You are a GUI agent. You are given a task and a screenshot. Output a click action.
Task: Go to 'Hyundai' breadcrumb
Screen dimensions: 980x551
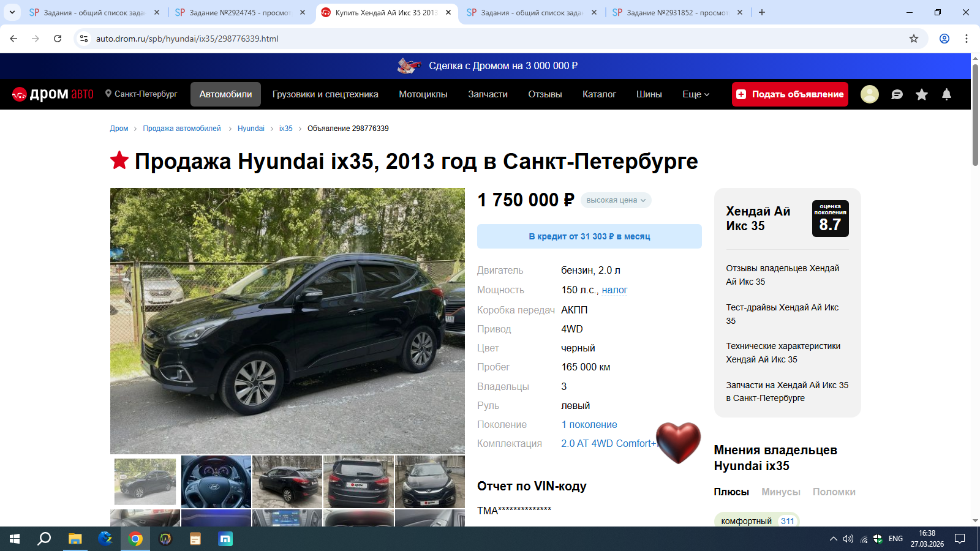coord(251,129)
